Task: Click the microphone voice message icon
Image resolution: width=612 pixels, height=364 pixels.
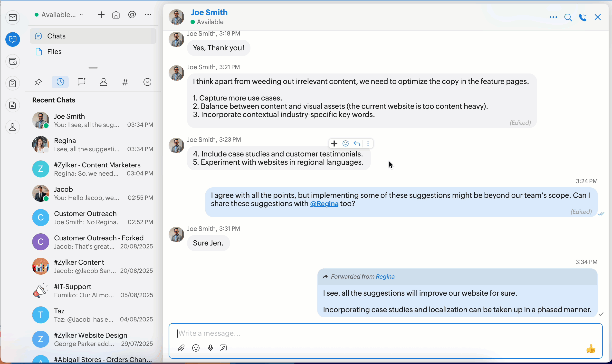Action: (210, 348)
